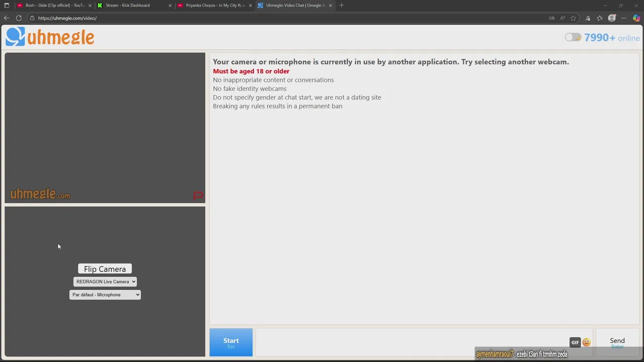Image resolution: width=644 pixels, height=362 pixels.
Task: Reload the page with the refresh icon
Action: (x=19, y=18)
